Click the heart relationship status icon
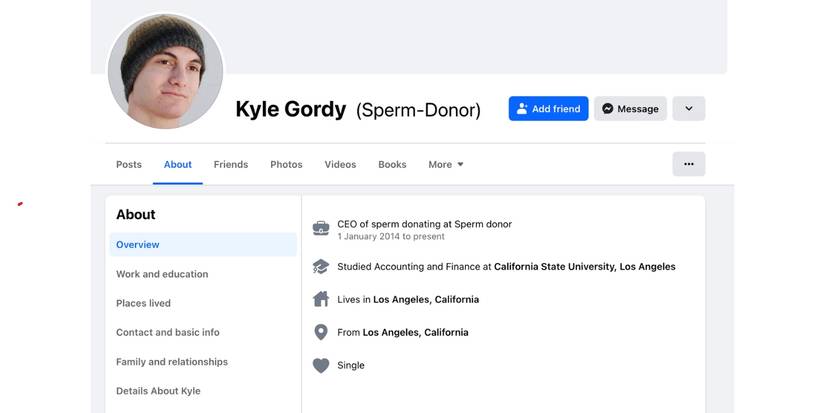This screenshot has height=413, width=825. (x=321, y=366)
